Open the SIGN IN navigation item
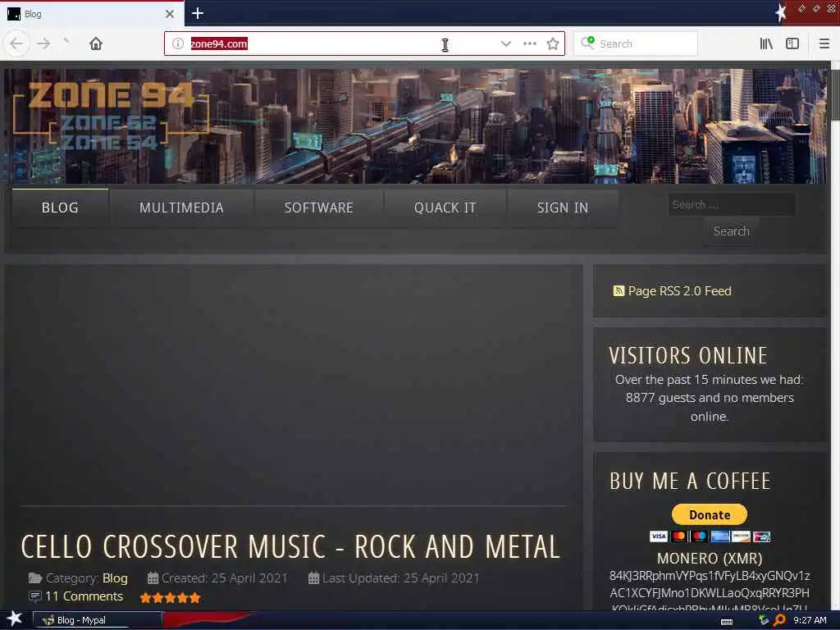 [563, 208]
